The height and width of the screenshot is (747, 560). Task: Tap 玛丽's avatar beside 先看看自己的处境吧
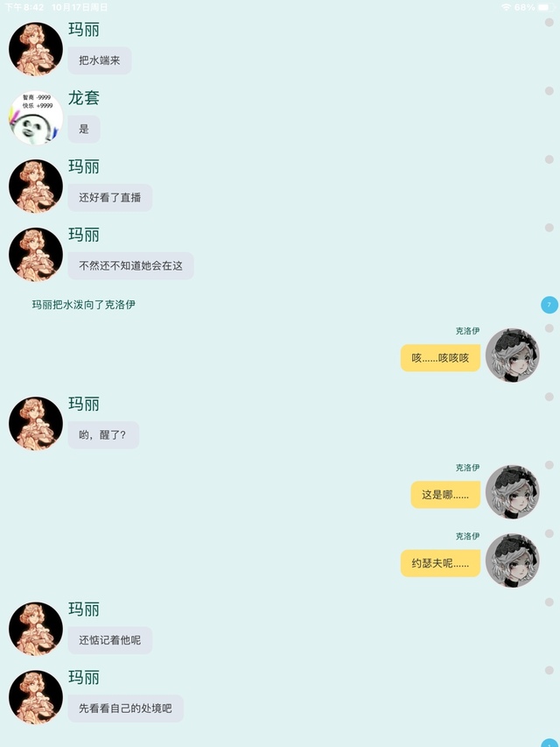(36, 697)
